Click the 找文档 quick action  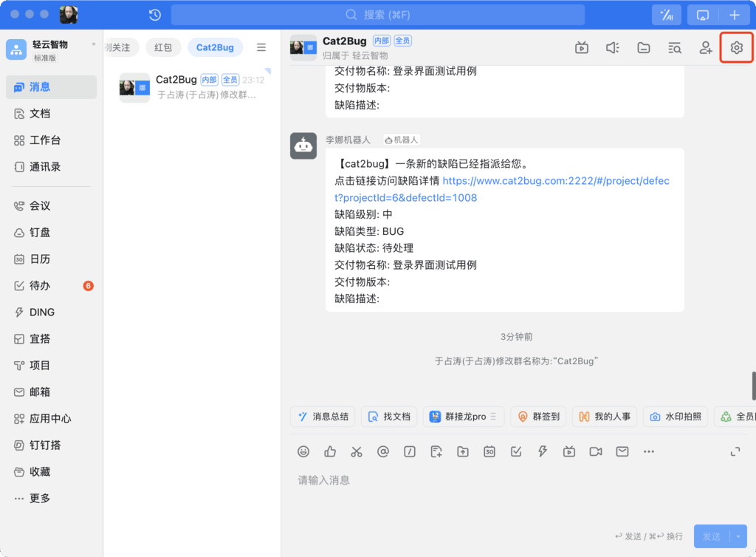389,416
